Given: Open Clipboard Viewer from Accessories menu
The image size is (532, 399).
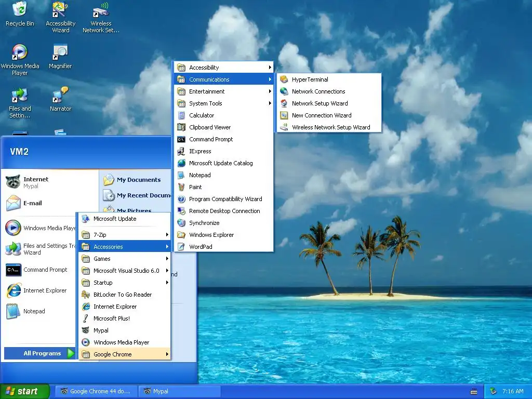Looking at the screenshot, I should (x=223, y=127).
